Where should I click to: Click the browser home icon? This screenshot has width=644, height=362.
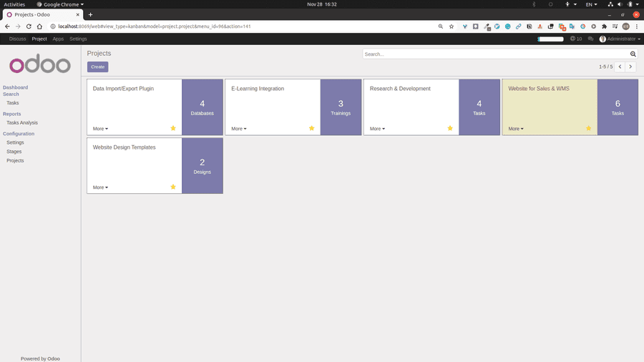(x=39, y=26)
